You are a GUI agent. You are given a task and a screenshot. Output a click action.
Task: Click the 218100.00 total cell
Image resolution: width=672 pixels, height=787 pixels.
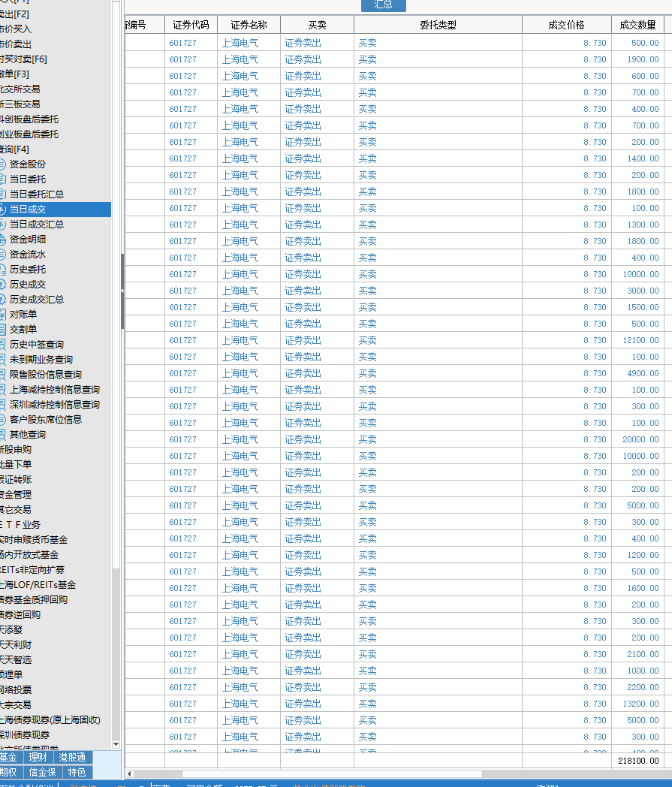pos(638,761)
